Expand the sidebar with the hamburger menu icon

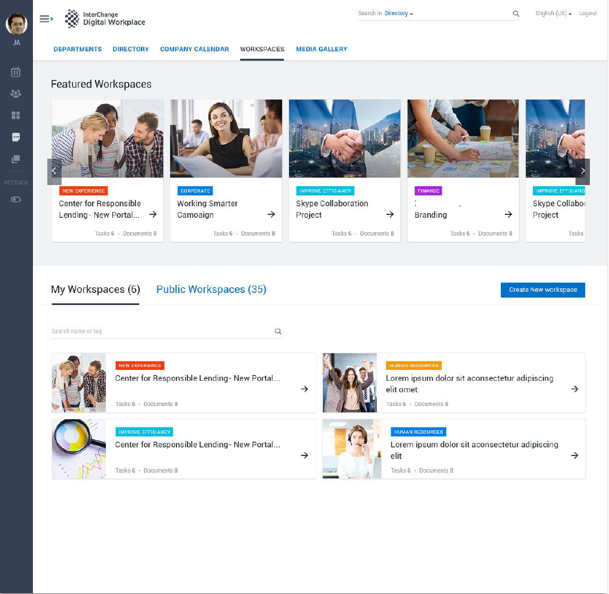pyautogui.click(x=46, y=19)
